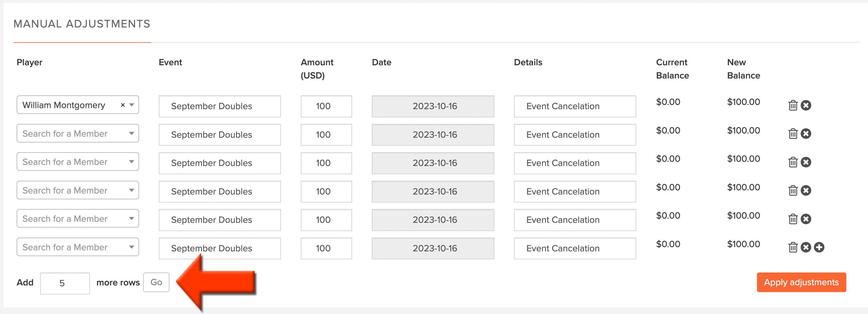The width and height of the screenshot is (868, 314).
Task: Click the trash icon in second row
Action: pos(793,134)
